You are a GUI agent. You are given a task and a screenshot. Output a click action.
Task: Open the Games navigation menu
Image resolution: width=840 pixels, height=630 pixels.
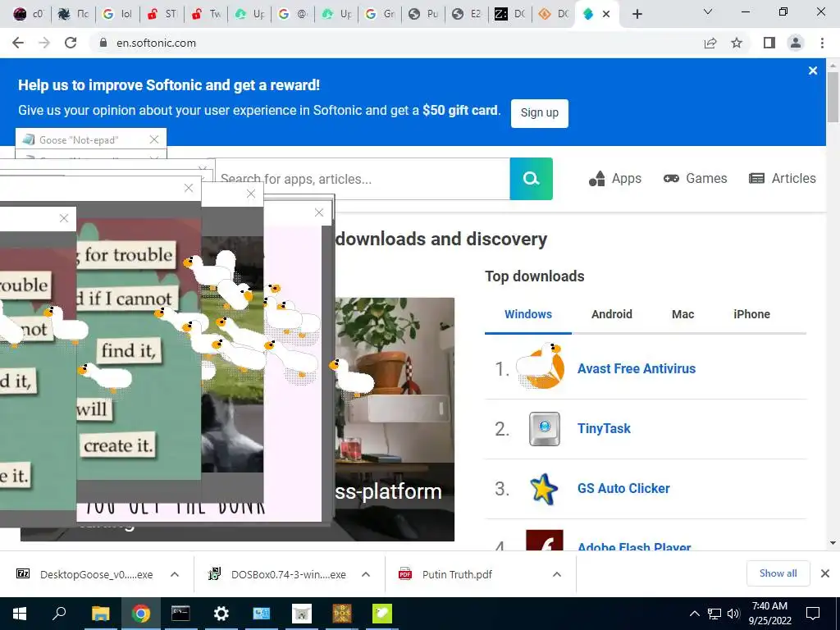coord(695,178)
